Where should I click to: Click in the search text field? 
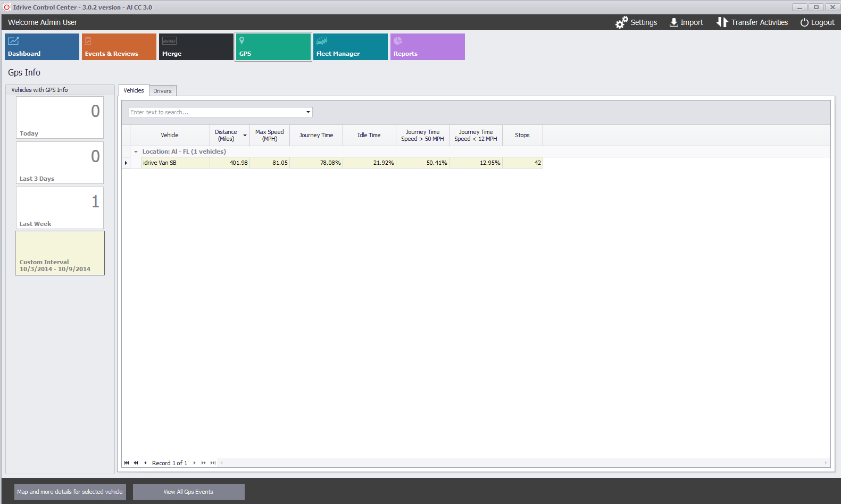point(215,112)
